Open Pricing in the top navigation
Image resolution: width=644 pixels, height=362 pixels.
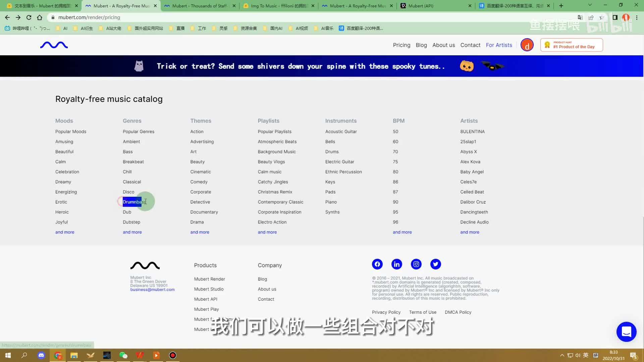pyautogui.click(x=401, y=45)
